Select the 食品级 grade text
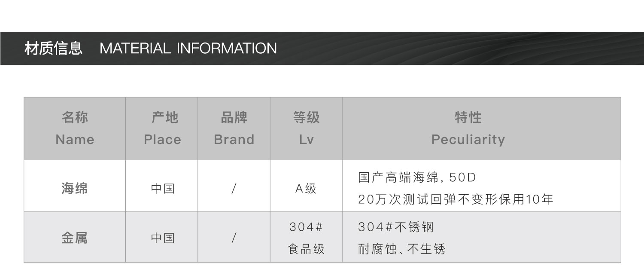 tap(306, 249)
